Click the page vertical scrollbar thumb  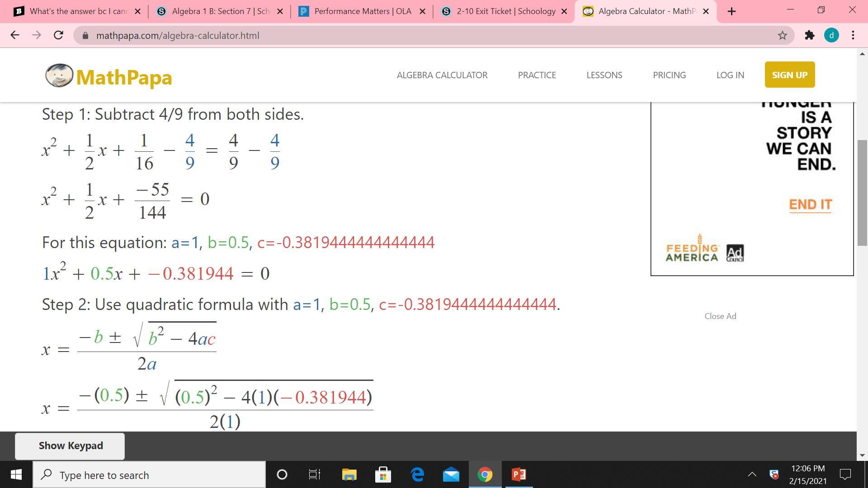[862, 193]
